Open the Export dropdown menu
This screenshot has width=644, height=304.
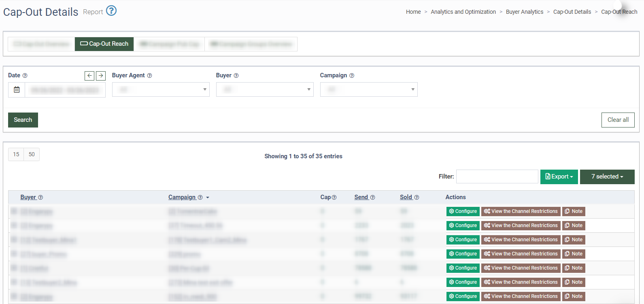coord(559,177)
